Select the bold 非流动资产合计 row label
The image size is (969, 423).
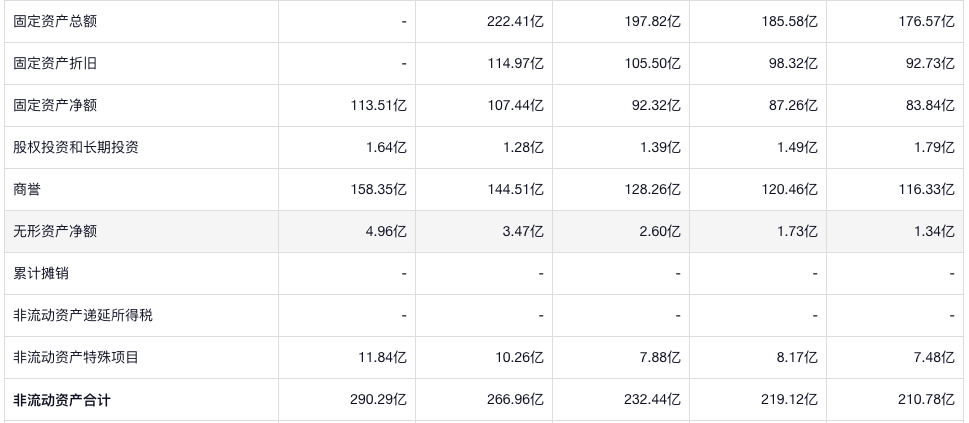point(62,400)
